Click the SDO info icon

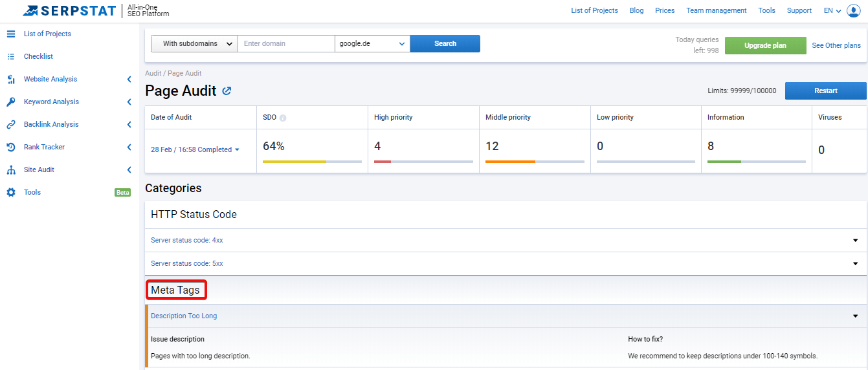pos(283,118)
